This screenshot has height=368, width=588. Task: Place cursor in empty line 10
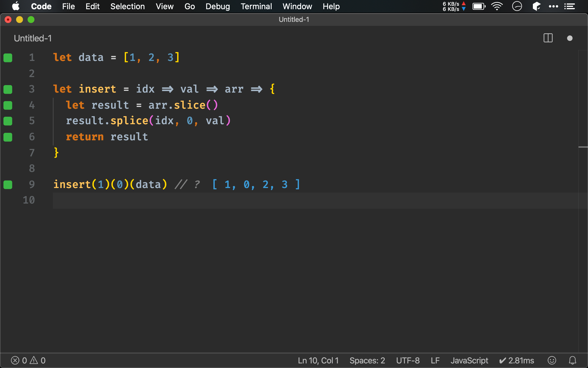pos(315,200)
